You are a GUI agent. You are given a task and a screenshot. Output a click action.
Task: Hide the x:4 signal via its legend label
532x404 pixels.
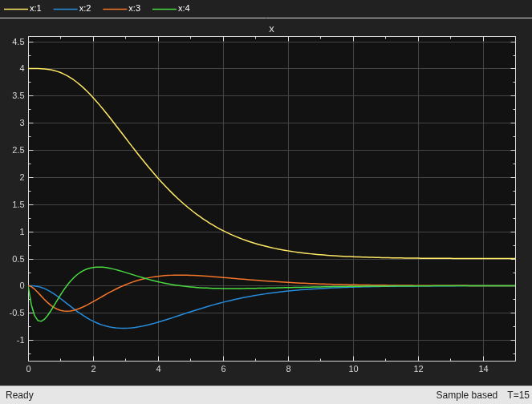(x=184, y=9)
